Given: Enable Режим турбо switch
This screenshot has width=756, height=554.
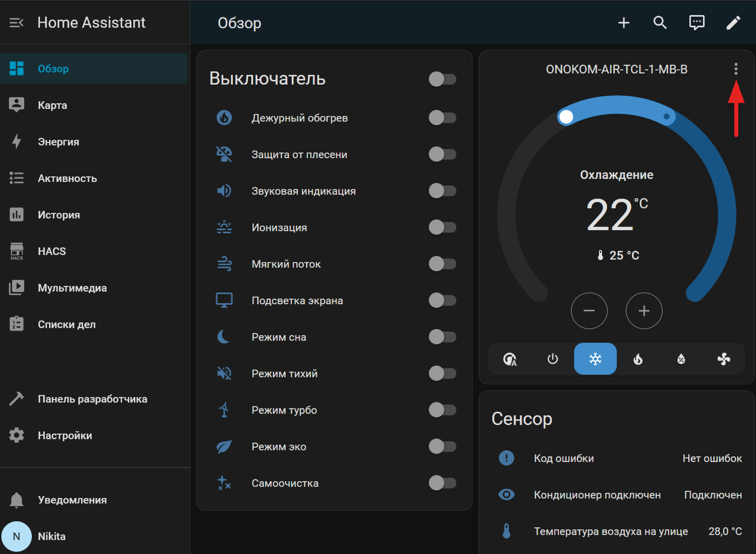Looking at the screenshot, I should point(442,410).
